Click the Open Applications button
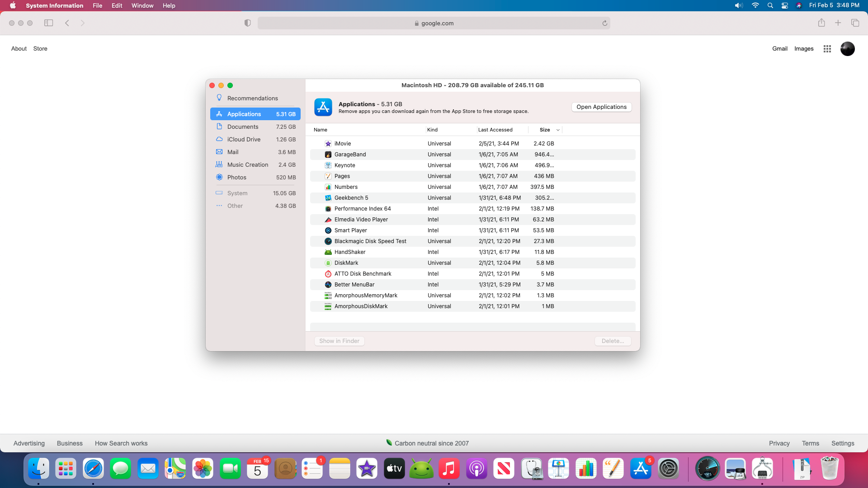The height and width of the screenshot is (488, 868). (x=601, y=107)
